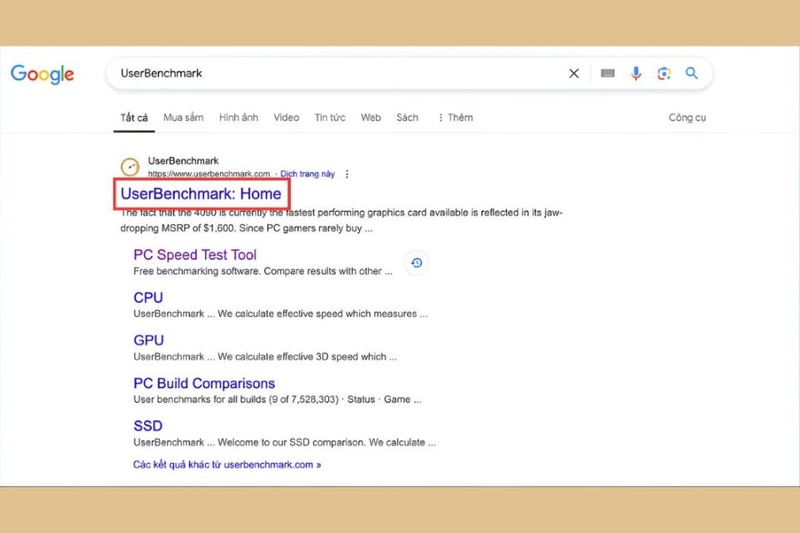Viewport: 800px width, 533px height.
Task: Clear the search box with X icon
Action: (x=574, y=73)
